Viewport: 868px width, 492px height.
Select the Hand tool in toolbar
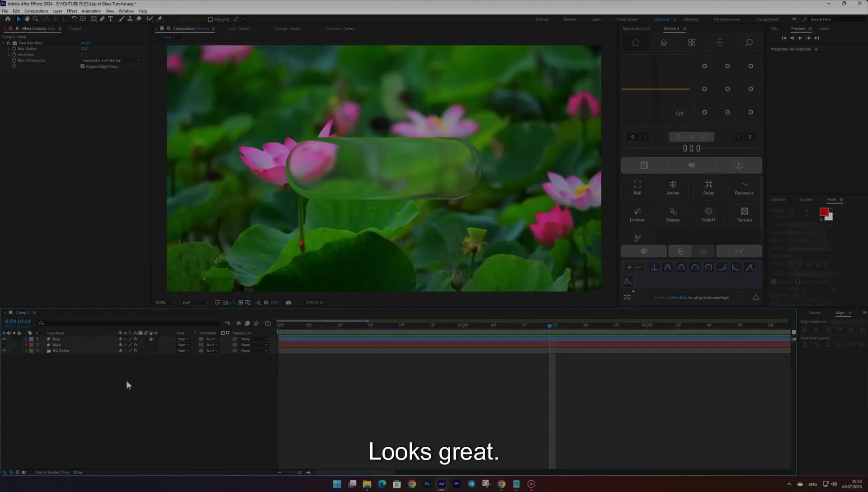coord(27,19)
